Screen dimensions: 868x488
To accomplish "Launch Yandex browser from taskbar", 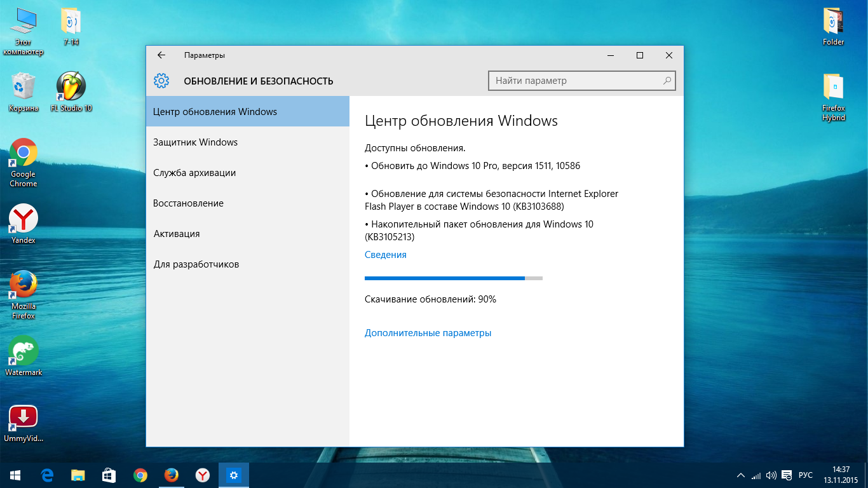I will (x=202, y=475).
